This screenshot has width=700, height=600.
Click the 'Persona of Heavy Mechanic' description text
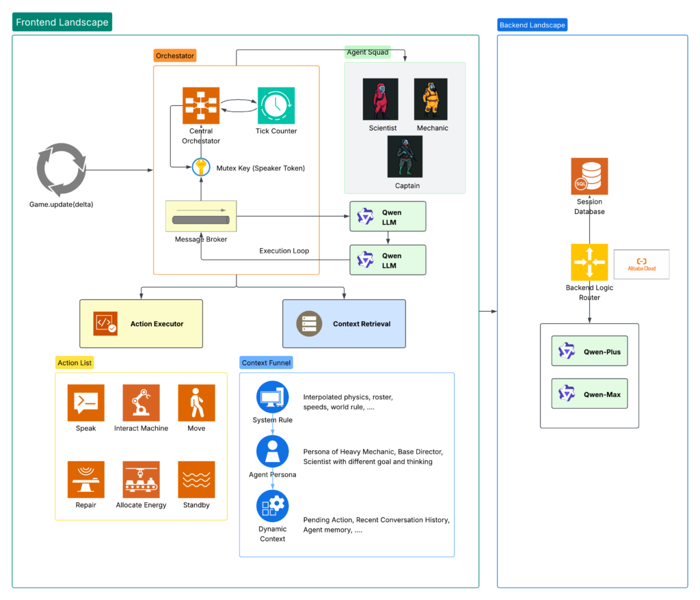point(373,456)
